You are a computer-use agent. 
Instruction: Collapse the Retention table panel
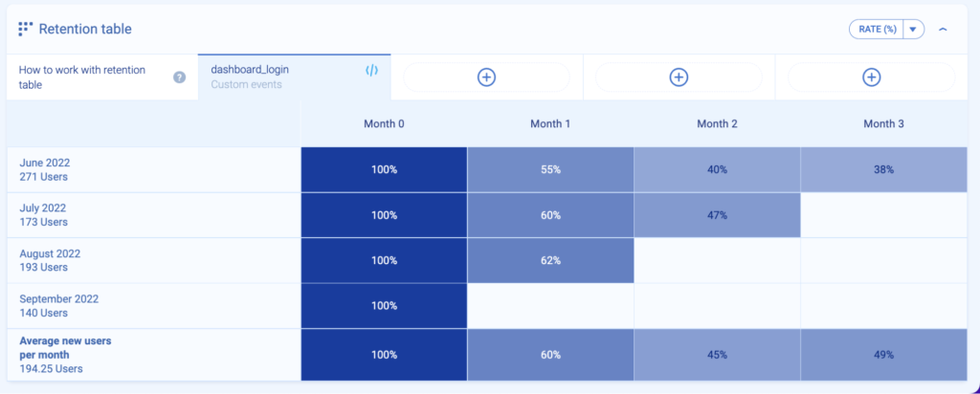pyautogui.click(x=943, y=29)
